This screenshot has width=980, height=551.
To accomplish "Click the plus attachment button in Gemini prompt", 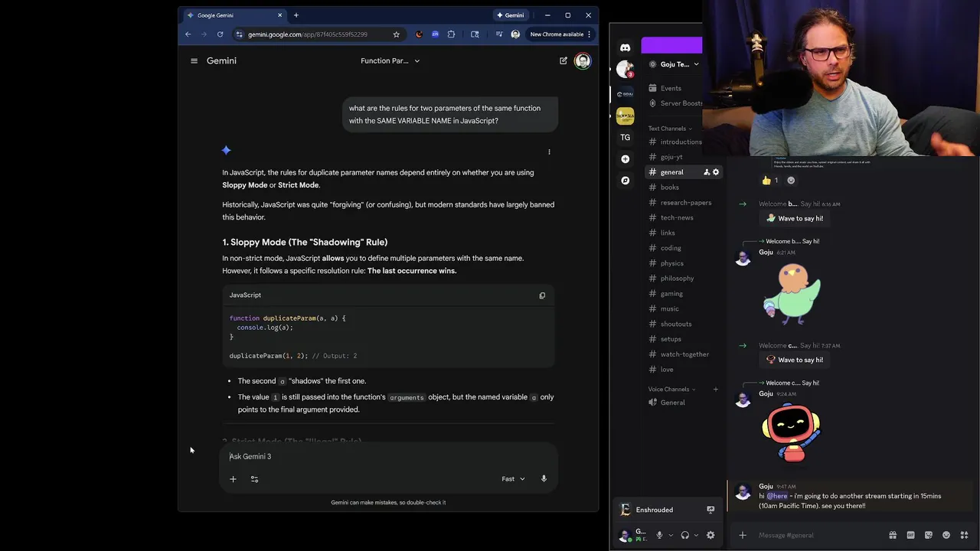I will (x=233, y=479).
